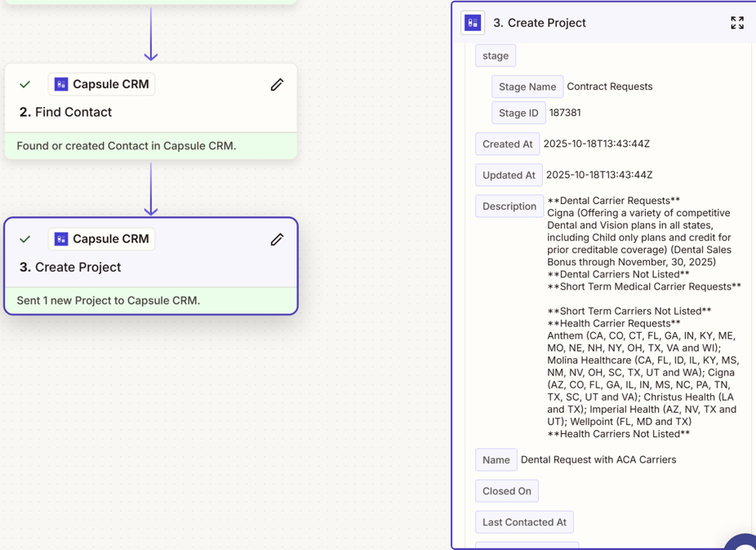Expand the Create Project panel to fullscreen
This screenshot has width=756, height=550.
(736, 23)
